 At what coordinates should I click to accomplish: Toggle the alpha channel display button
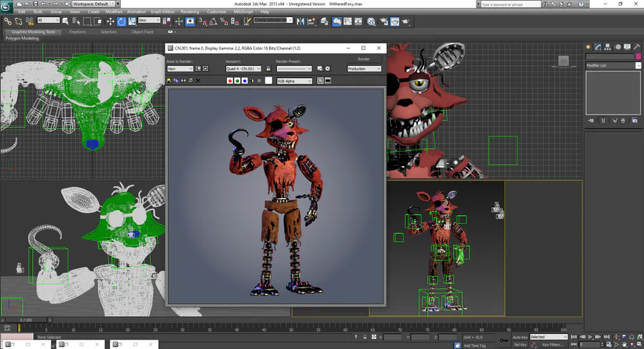(x=252, y=81)
